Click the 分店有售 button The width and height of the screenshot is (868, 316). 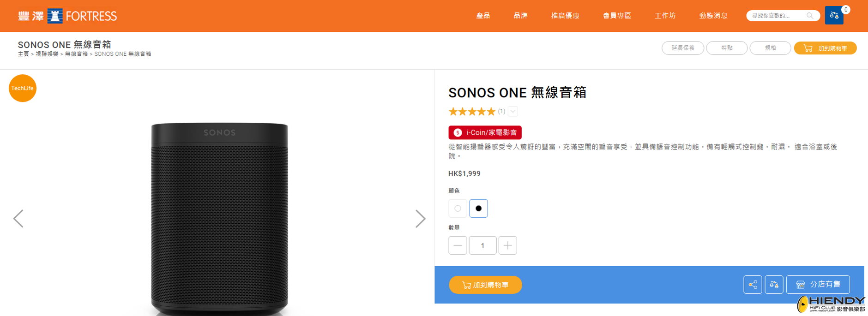818,285
